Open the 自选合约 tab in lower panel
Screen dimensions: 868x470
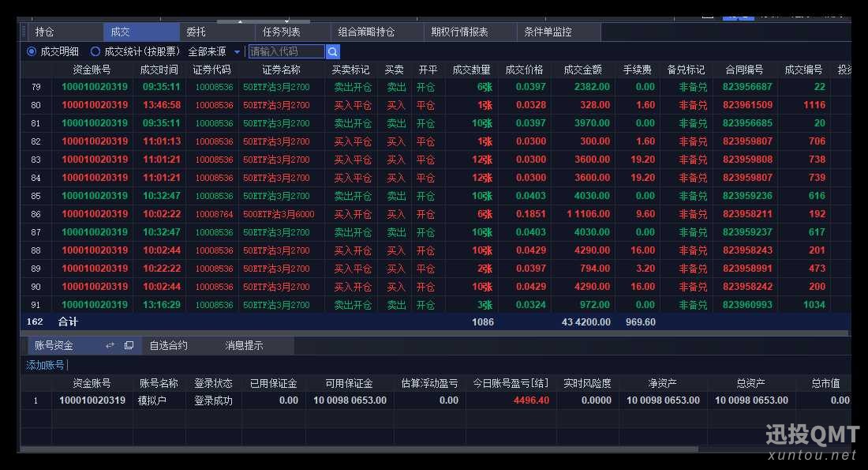pyautogui.click(x=168, y=345)
